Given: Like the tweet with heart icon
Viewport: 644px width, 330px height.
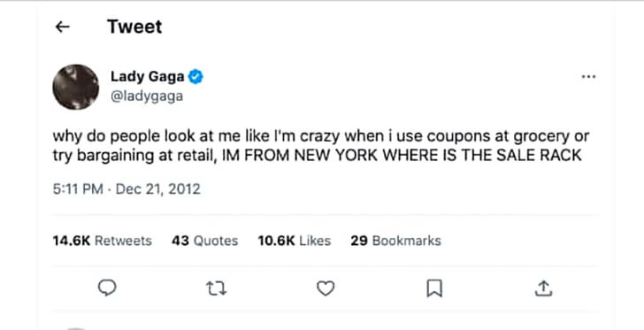Looking at the screenshot, I should pos(326,288).
